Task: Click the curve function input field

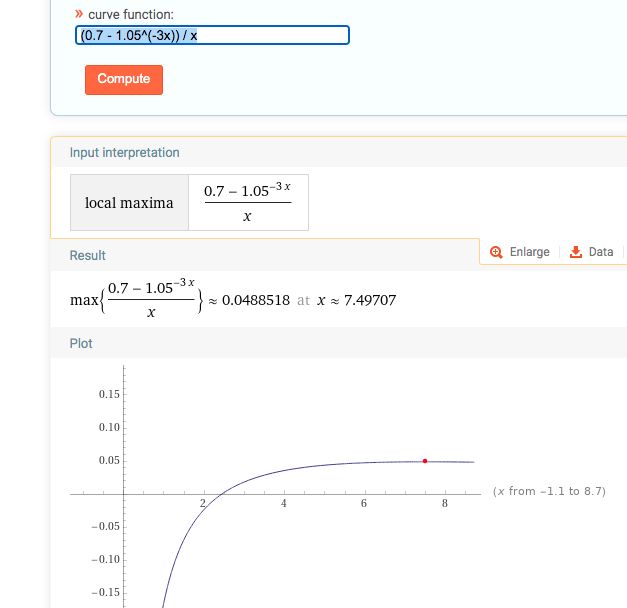Action: (212, 36)
